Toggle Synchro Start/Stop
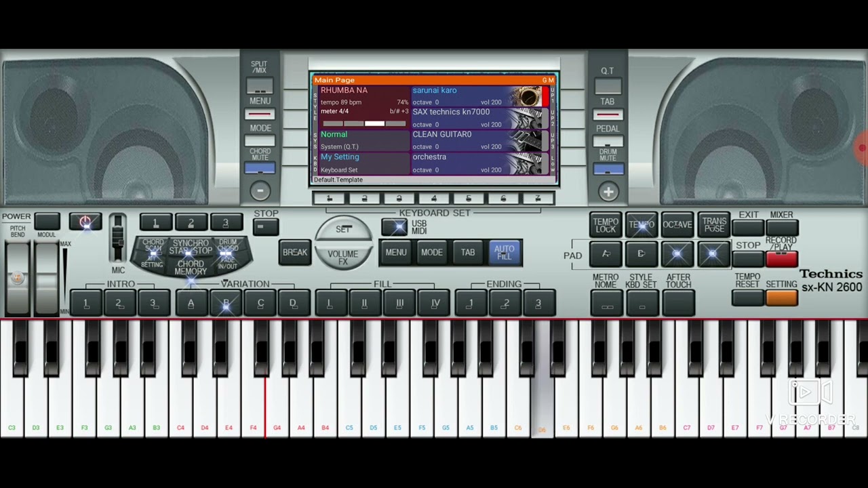Screen dimensions: 868x488 [191, 247]
